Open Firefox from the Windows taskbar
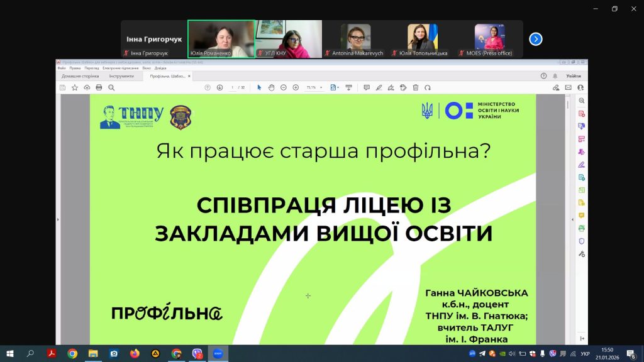 point(134,354)
